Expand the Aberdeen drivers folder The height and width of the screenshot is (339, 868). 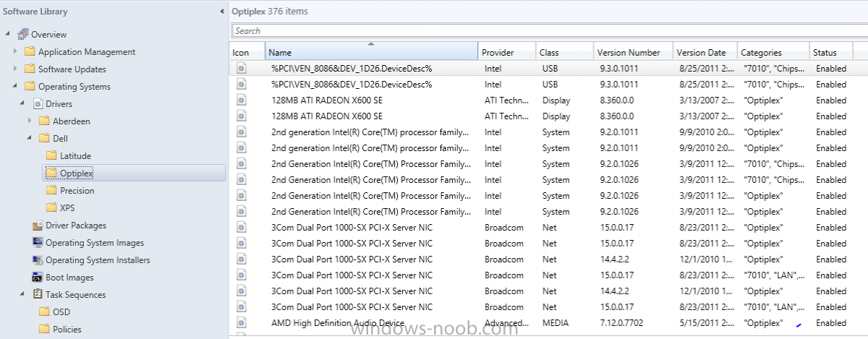[x=30, y=121]
